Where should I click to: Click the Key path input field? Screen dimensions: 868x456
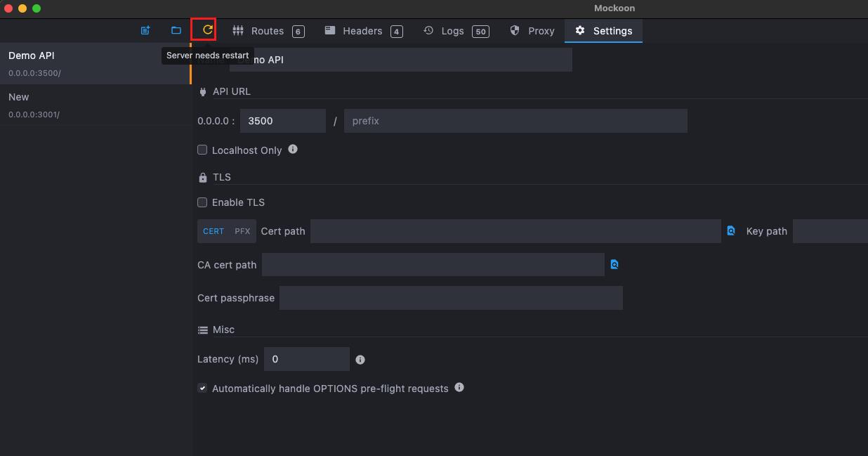point(830,231)
